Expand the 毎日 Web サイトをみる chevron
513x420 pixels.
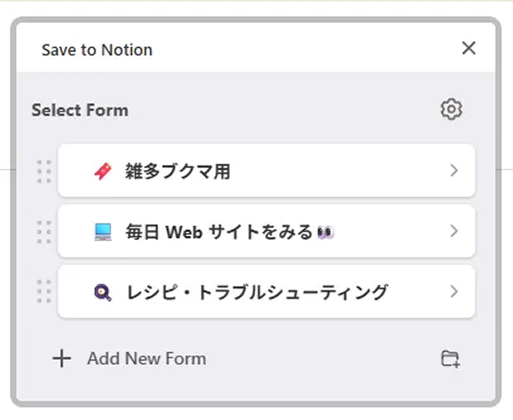(454, 231)
